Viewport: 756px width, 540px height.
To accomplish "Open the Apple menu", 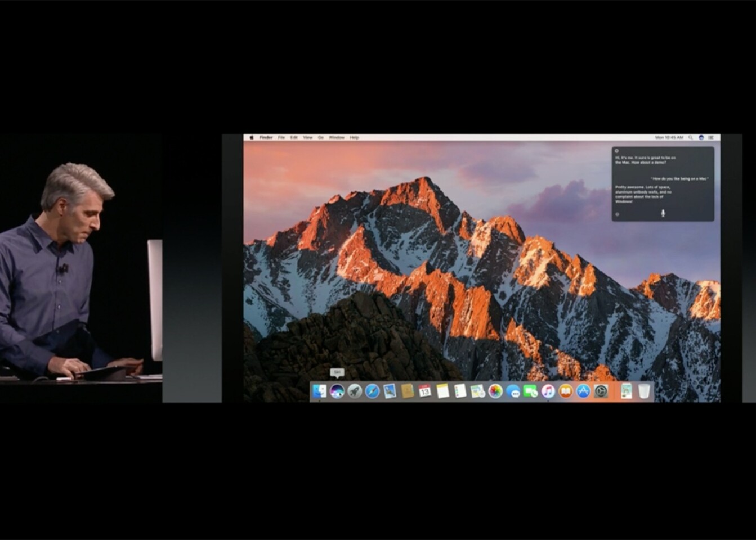I will click(252, 137).
